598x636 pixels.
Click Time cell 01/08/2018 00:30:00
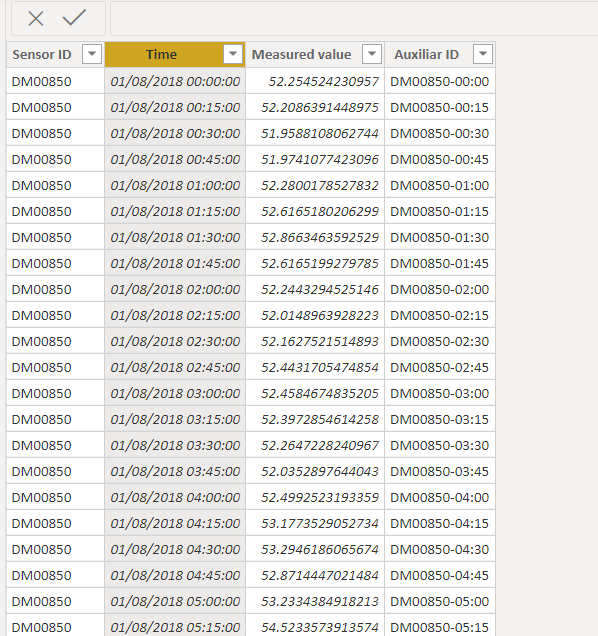click(175, 133)
